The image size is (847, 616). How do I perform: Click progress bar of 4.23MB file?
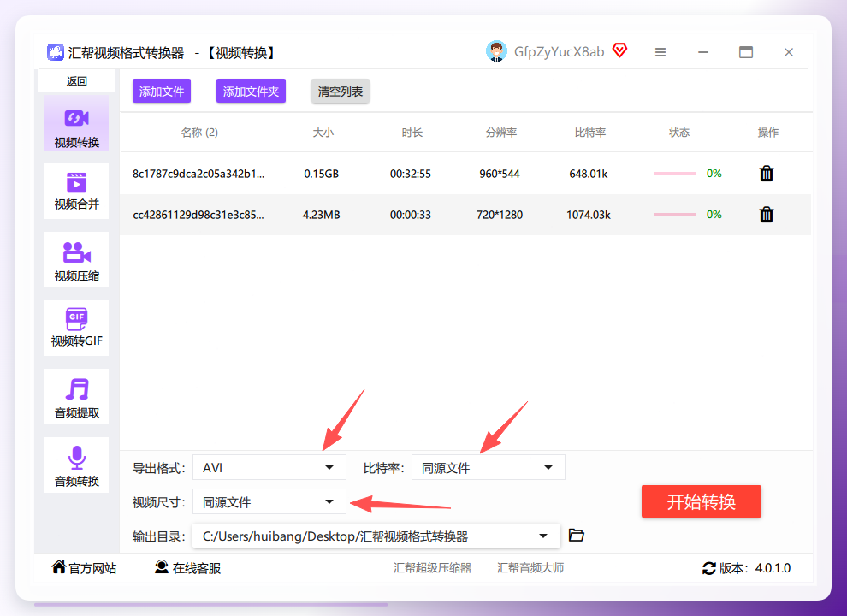[674, 215]
